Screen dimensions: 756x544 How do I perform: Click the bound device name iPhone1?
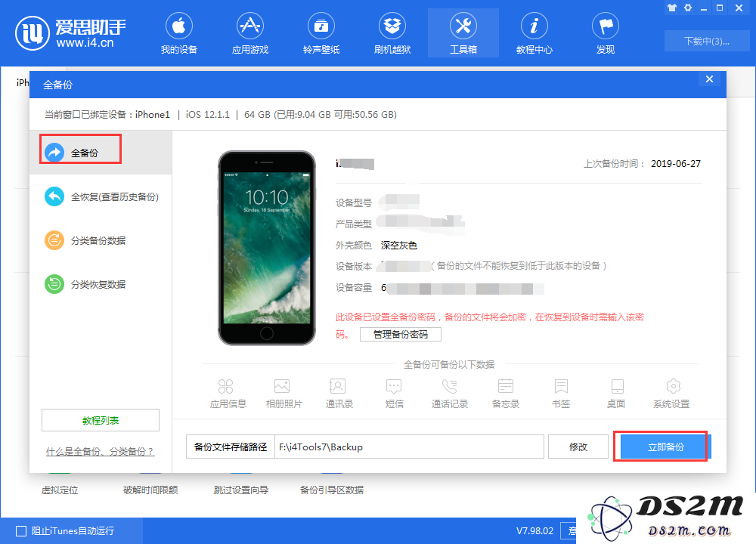coord(153,115)
